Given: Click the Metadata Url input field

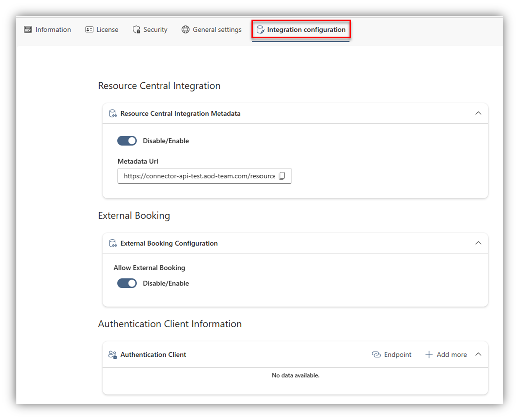Looking at the screenshot, I should tap(204, 176).
